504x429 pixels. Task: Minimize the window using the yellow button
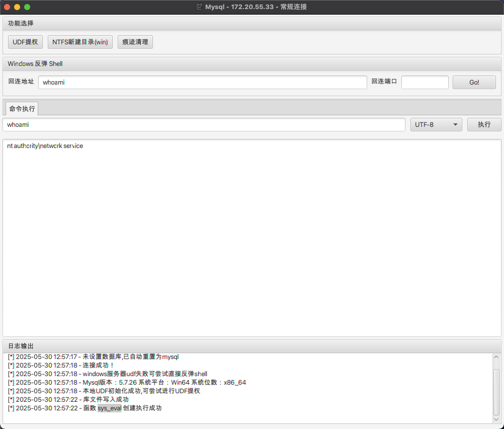click(x=17, y=7)
